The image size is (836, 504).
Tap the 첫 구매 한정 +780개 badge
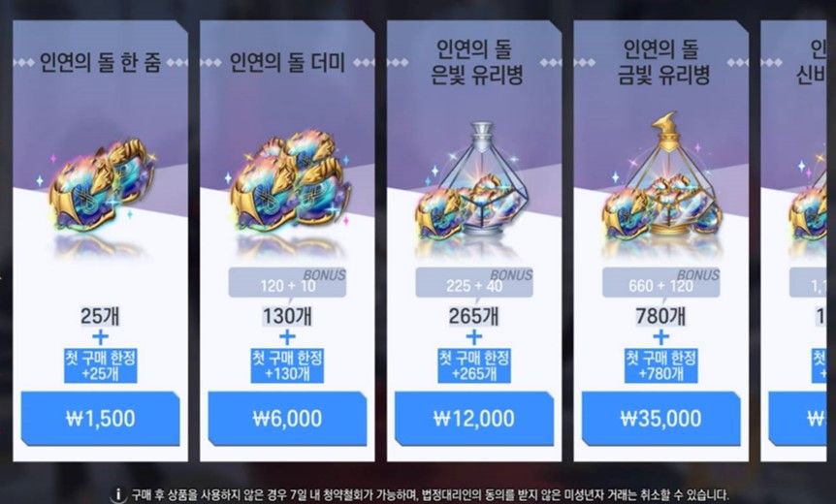pyautogui.click(x=661, y=365)
